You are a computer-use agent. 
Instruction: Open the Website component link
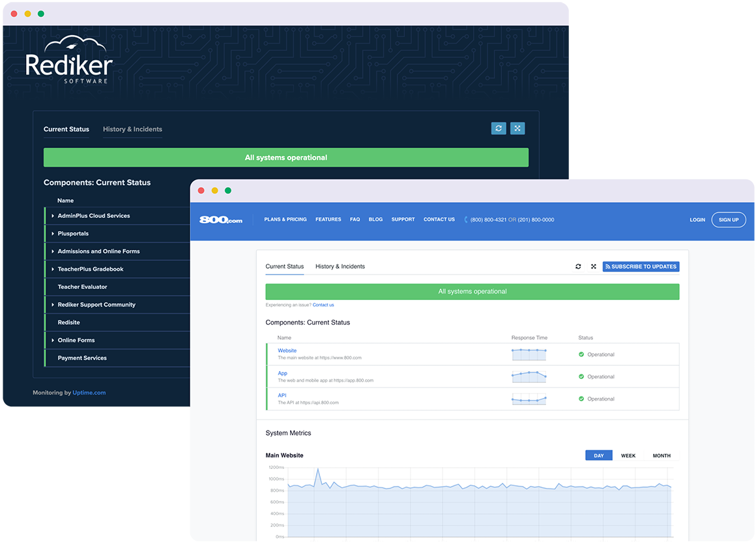[x=287, y=350]
